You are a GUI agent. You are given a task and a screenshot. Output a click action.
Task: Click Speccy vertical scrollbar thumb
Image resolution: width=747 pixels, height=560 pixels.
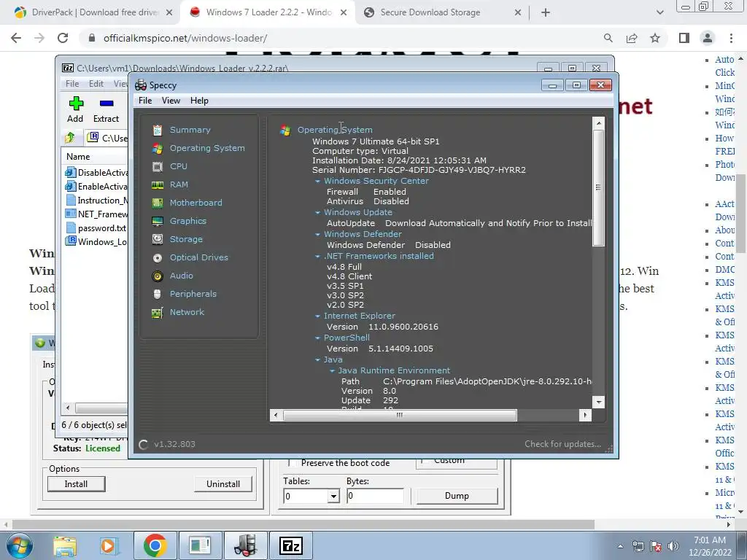point(598,187)
